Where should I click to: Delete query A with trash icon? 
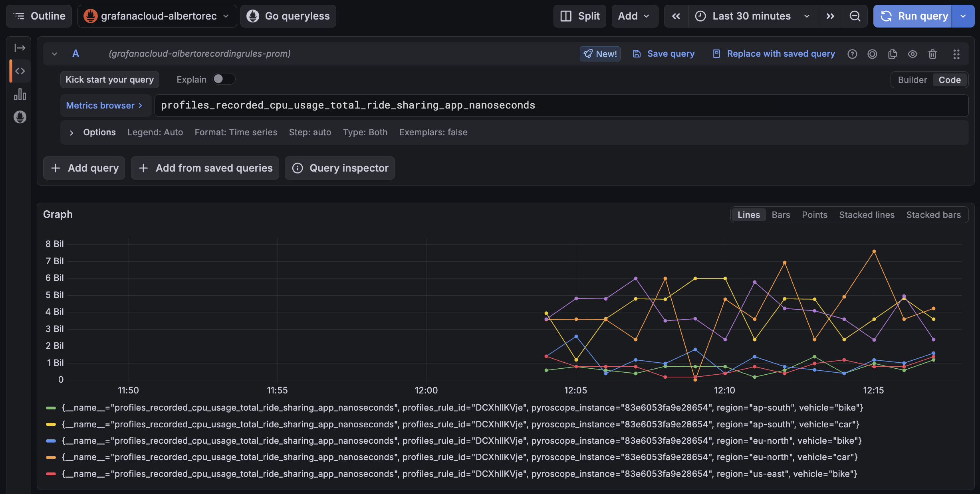point(932,54)
